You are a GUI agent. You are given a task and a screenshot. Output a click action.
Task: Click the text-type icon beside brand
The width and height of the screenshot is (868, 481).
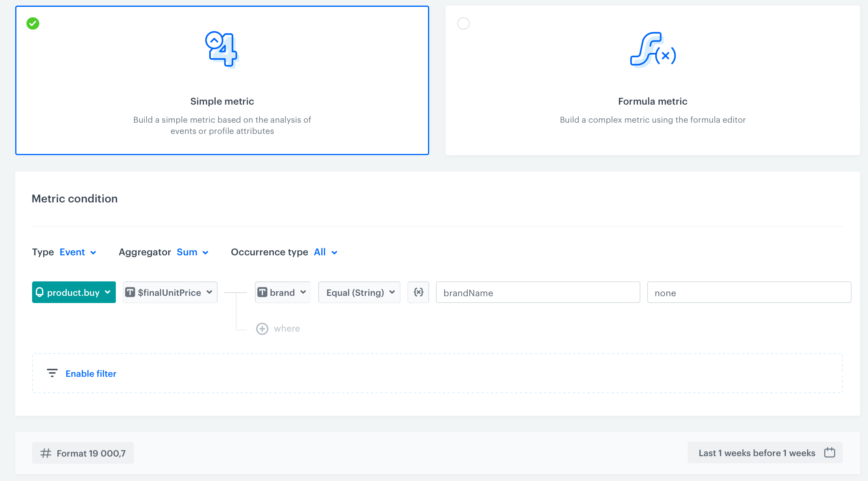click(x=262, y=292)
